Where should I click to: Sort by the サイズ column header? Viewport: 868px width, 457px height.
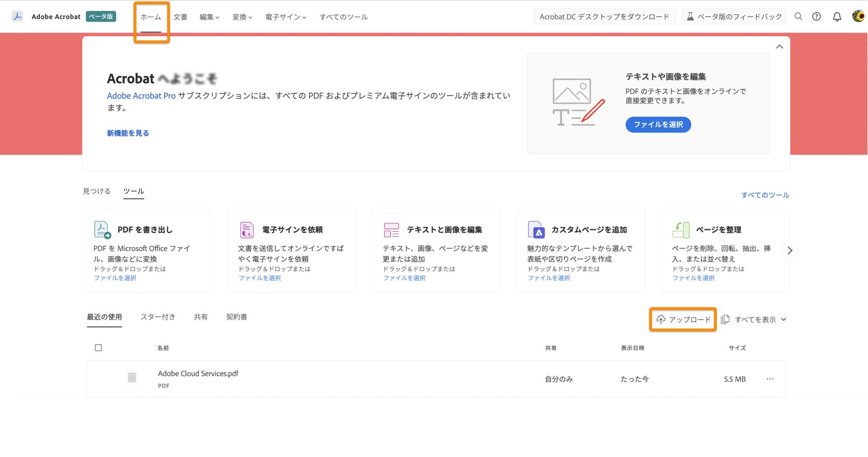point(737,348)
